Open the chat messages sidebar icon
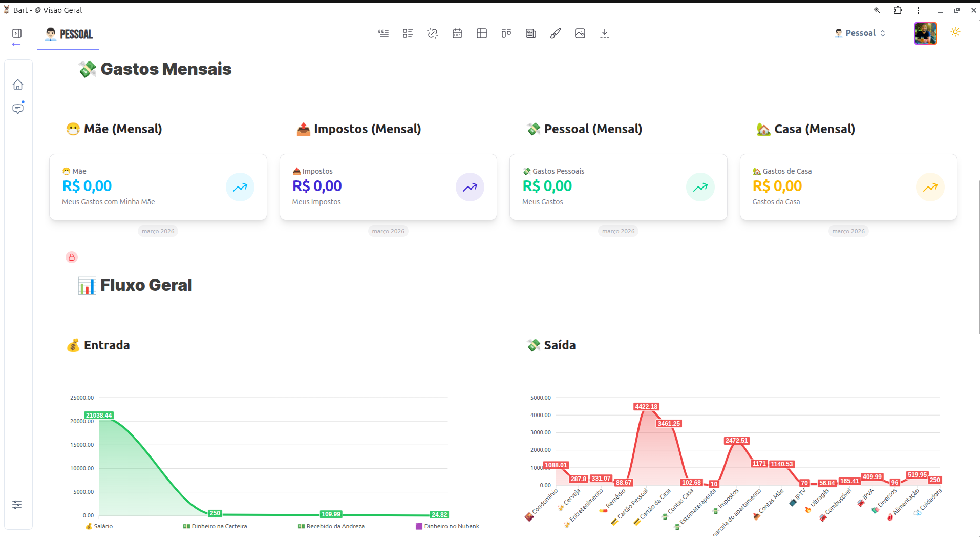 (x=18, y=109)
